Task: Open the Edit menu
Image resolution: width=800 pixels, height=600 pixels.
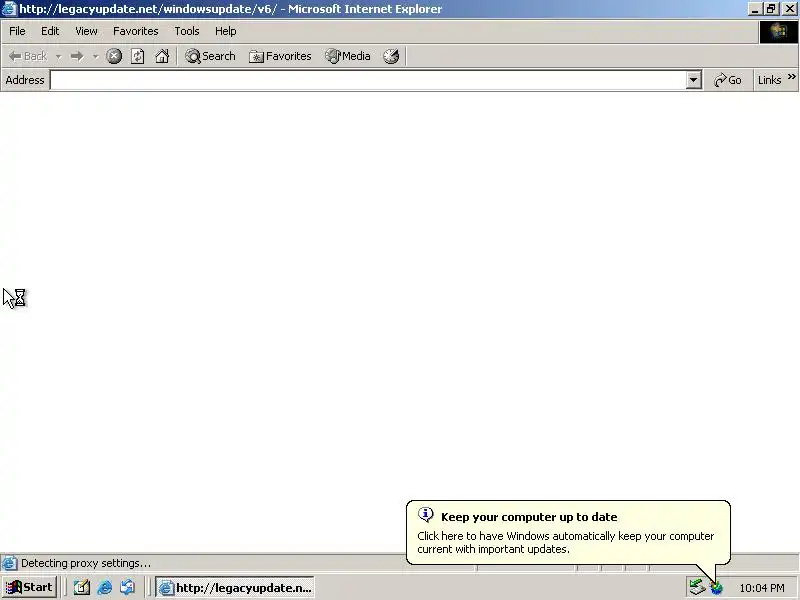Action: pyautogui.click(x=50, y=31)
